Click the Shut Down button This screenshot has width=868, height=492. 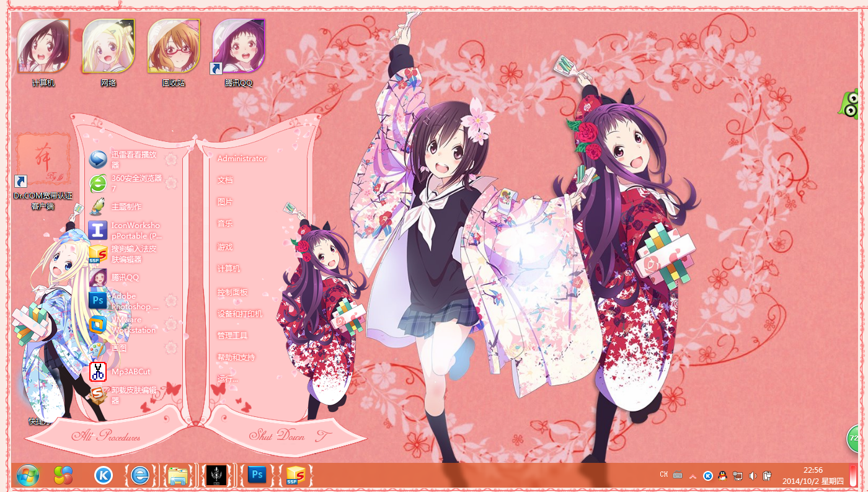[x=277, y=436]
